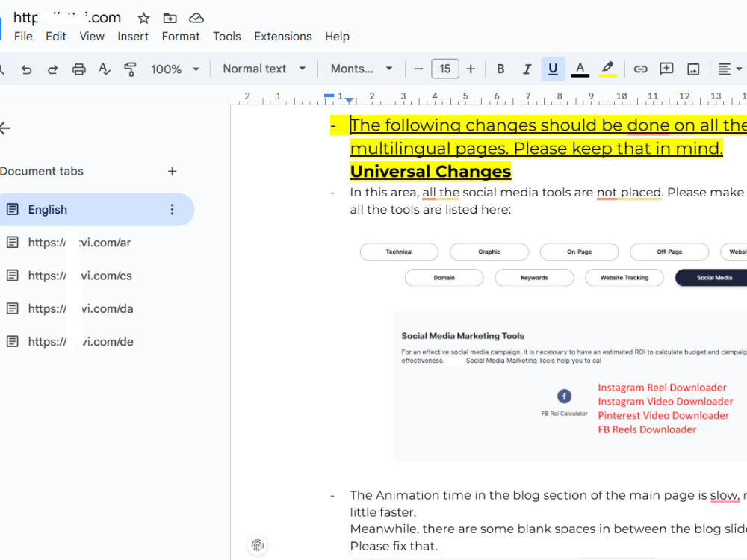Screen dimensions: 747x560
Task: Insert a link
Action: (x=640, y=69)
